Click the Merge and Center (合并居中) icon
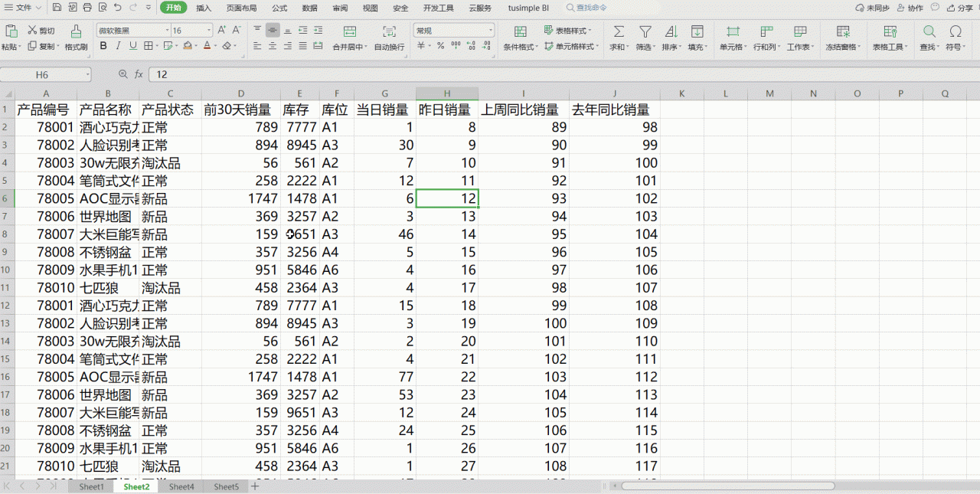 point(350,31)
